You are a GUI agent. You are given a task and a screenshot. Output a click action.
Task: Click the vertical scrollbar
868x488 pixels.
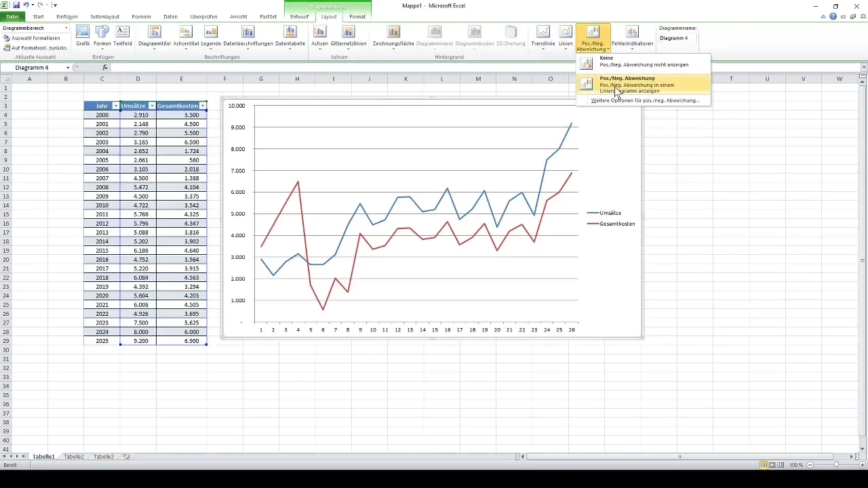pyautogui.click(x=864, y=261)
